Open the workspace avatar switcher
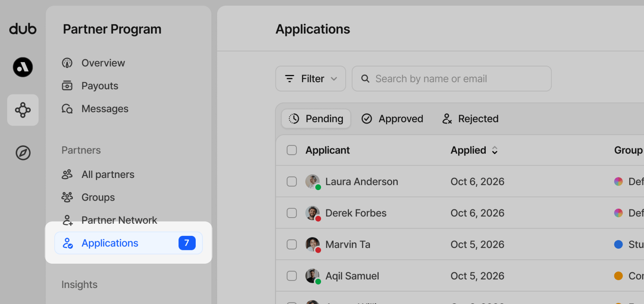 (23, 67)
